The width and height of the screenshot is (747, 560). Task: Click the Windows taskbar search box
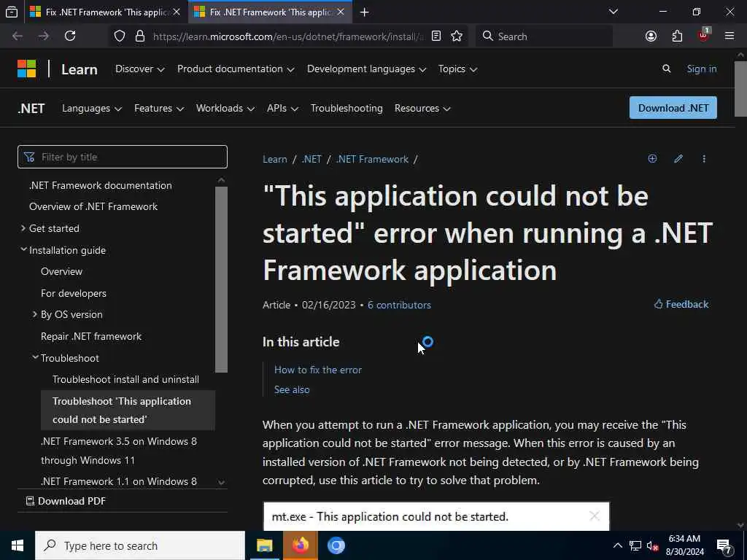tap(140, 545)
